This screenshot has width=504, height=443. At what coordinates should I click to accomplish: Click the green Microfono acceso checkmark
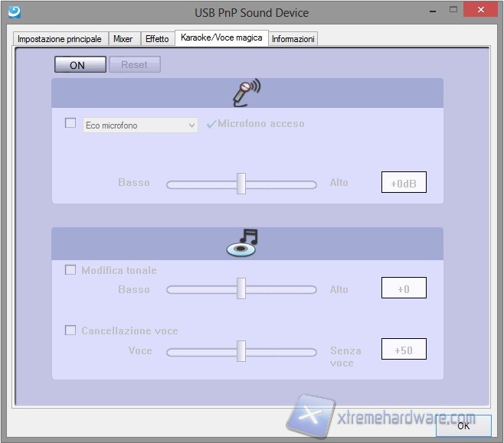coord(211,124)
